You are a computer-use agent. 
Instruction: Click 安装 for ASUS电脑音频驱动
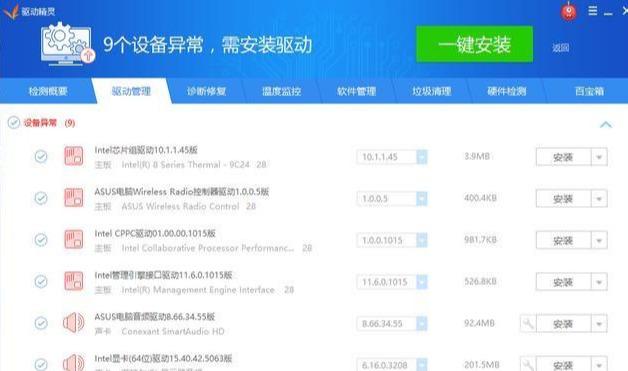564,324
